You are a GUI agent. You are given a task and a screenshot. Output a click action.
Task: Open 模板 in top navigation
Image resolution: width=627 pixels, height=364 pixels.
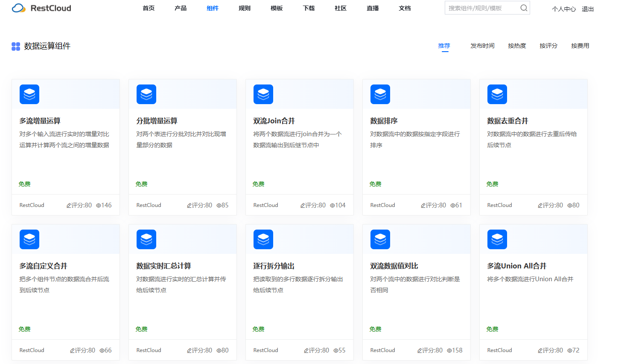[x=277, y=8]
